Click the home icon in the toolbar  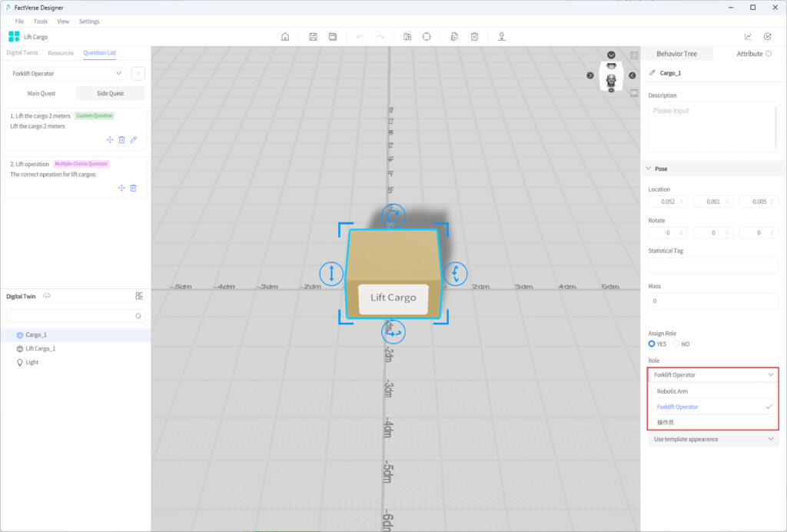coord(285,37)
